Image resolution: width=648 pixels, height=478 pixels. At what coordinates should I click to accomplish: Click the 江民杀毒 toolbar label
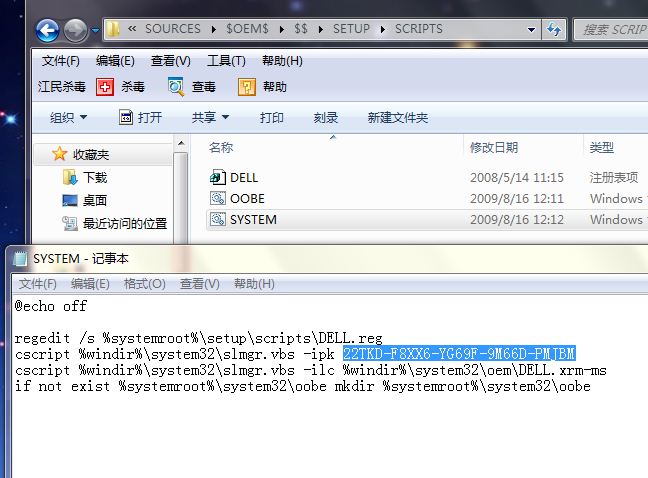tap(62, 87)
